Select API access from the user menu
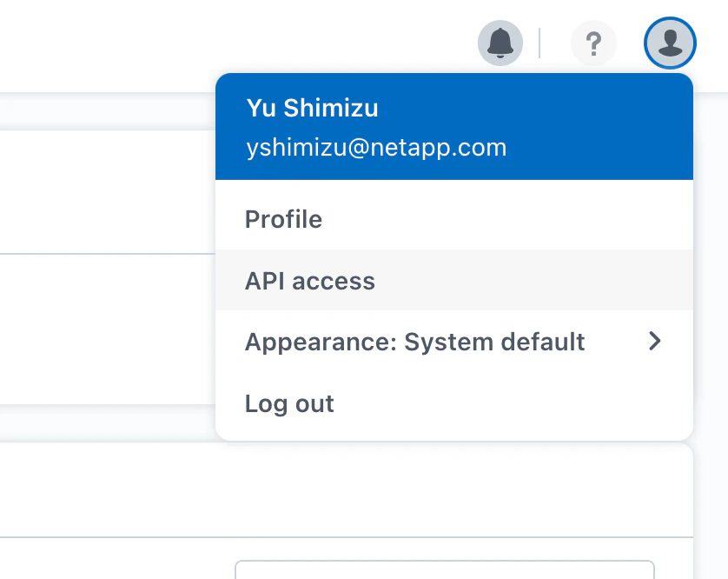 pyautogui.click(x=454, y=280)
